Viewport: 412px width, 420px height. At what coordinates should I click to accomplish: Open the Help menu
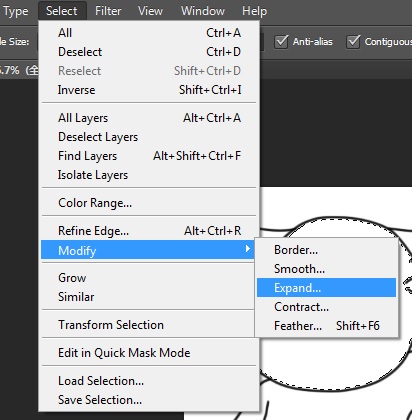pyautogui.click(x=254, y=11)
